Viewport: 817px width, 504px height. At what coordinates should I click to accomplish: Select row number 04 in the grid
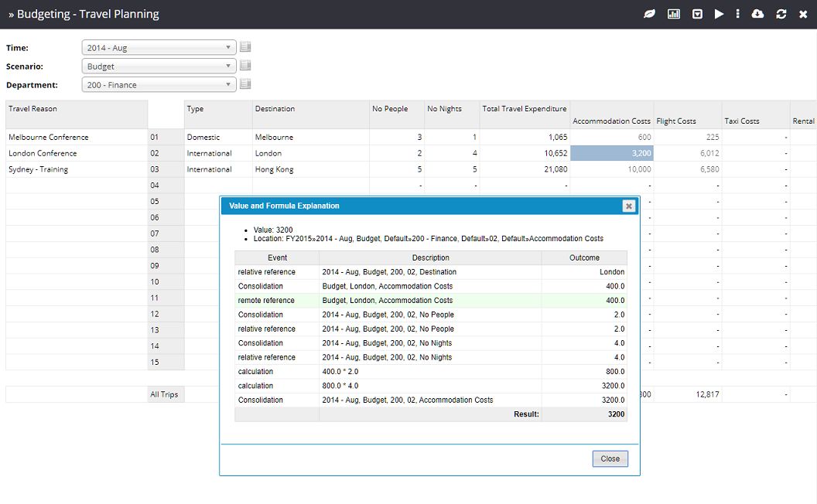(x=166, y=186)
